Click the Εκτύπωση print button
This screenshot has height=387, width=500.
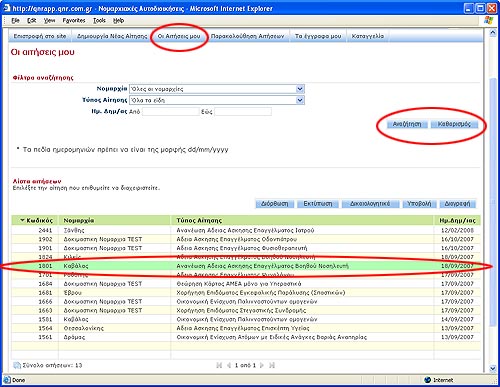318,204
